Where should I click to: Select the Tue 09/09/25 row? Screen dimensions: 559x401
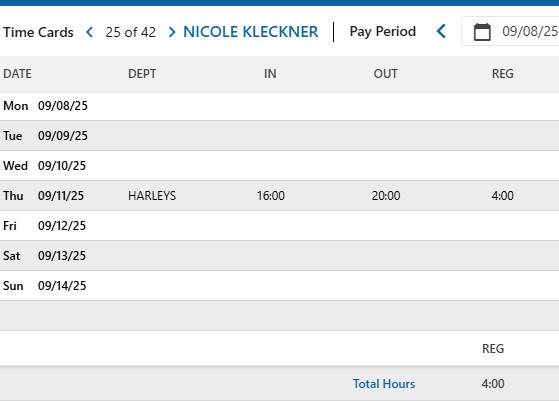(x=280, y=135)
